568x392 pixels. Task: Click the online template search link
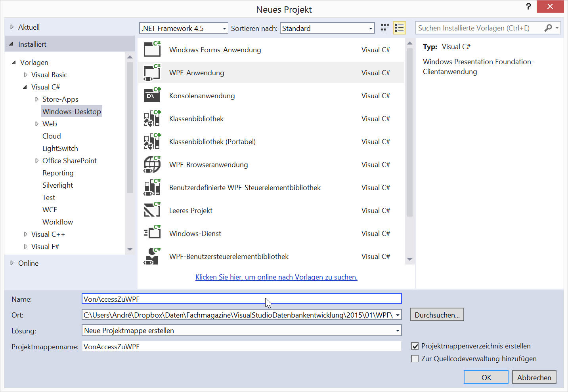tap(276, 277)
